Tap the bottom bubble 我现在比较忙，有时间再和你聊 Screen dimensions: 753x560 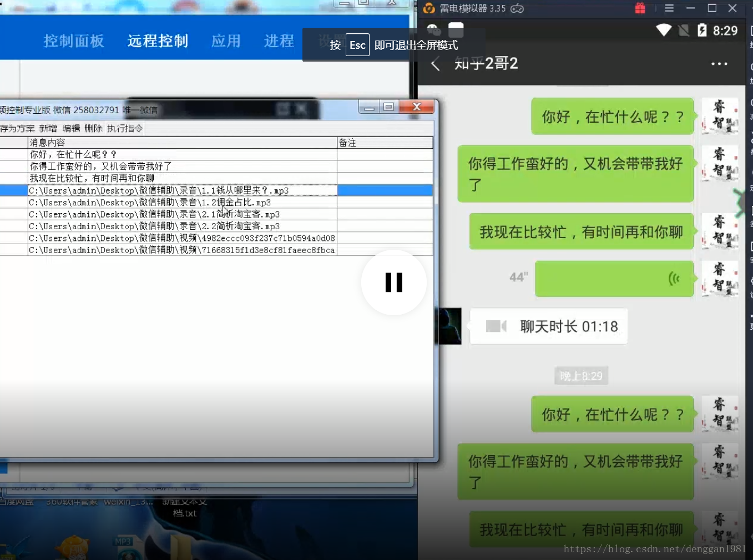[x=582, y=529]
